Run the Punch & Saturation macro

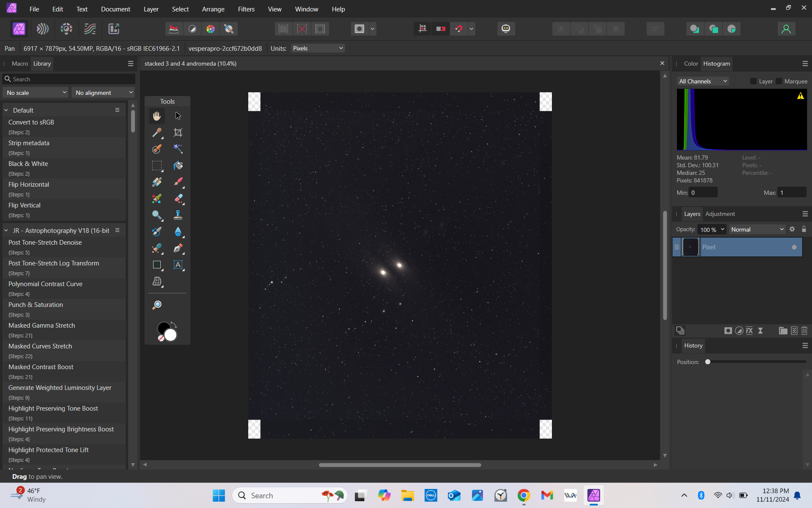tap(64, 309)
